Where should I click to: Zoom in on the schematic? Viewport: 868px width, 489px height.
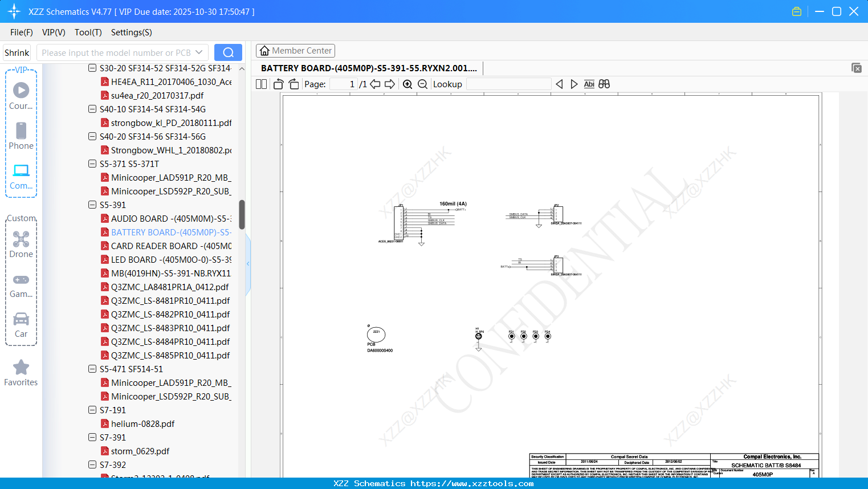[x=407, y=84]
